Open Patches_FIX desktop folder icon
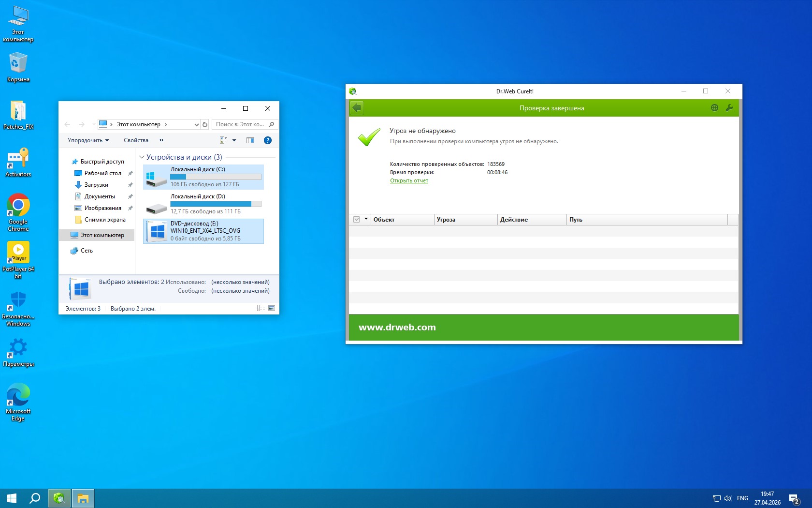The image size is (812, 508). 18,112
